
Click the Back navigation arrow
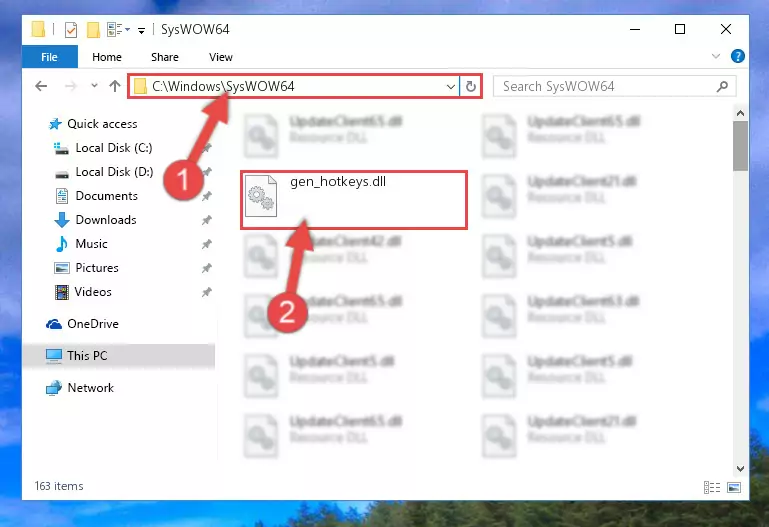[41, 86]
